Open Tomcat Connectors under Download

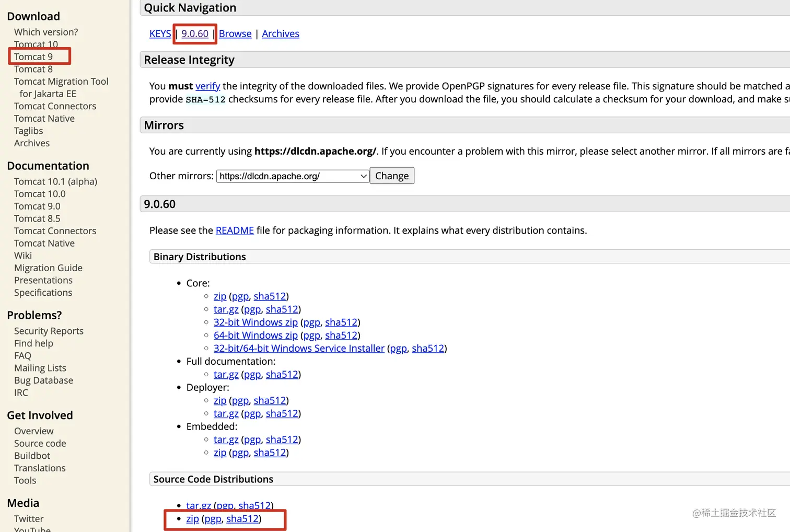pyautogui.click(x=55, y=106)
